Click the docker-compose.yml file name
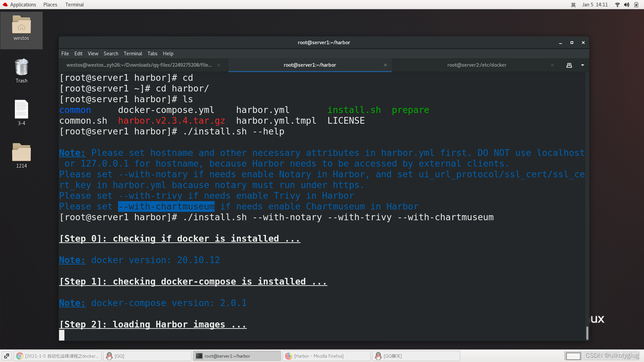Image resolution: width=644 pixels, height=362 pixels. point(166,110)
